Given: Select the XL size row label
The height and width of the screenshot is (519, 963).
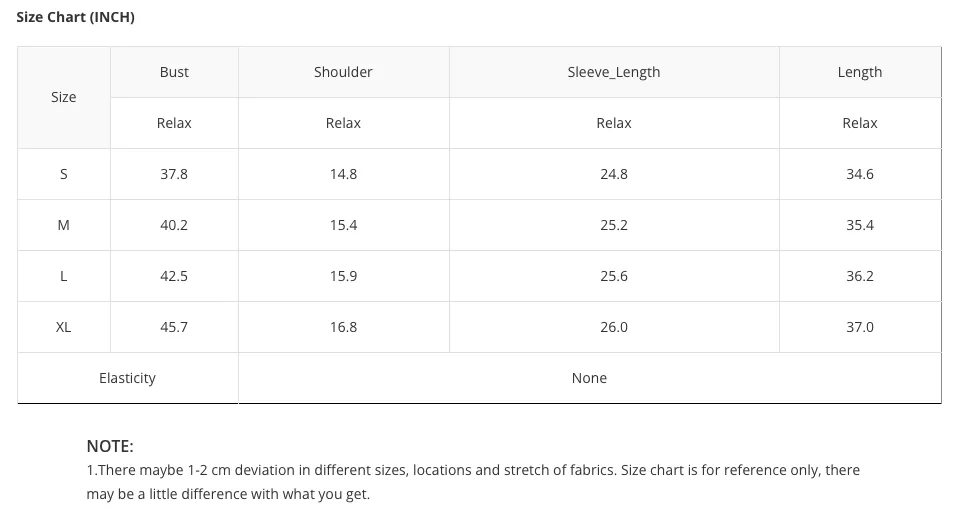Looking at the screenshot, I should (x=63, y=327).
